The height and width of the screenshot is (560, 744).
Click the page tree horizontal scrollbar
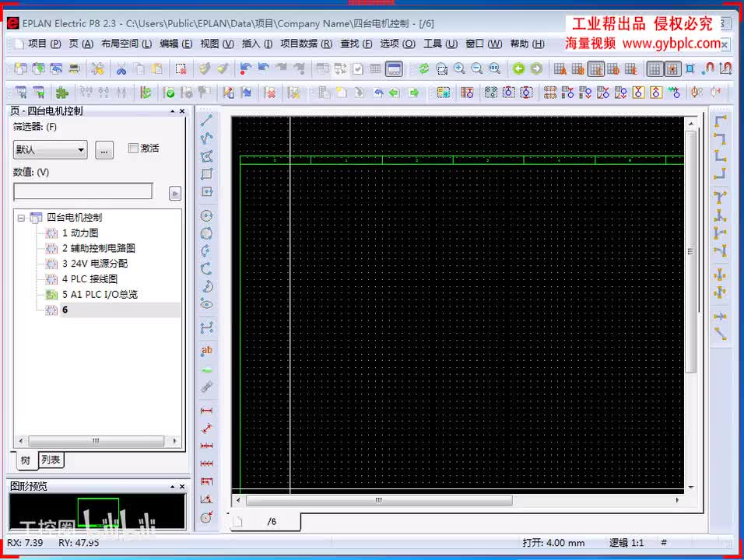[x=97, y=441]
